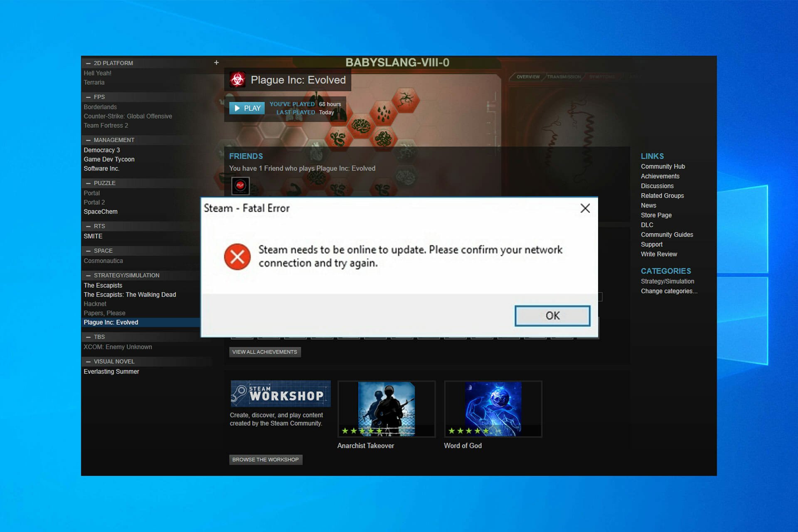This screenshot has height=532, width=798.
Task: Select Counter-Strike: Global Offensive
Action: coord(128,116)
